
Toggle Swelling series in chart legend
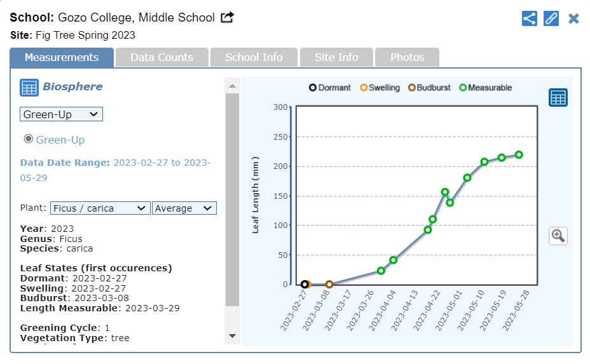click(380, 88)
